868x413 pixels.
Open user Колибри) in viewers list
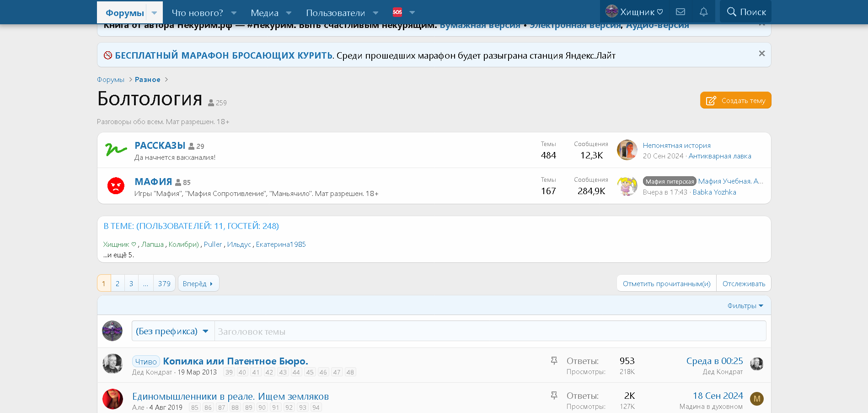183,245
